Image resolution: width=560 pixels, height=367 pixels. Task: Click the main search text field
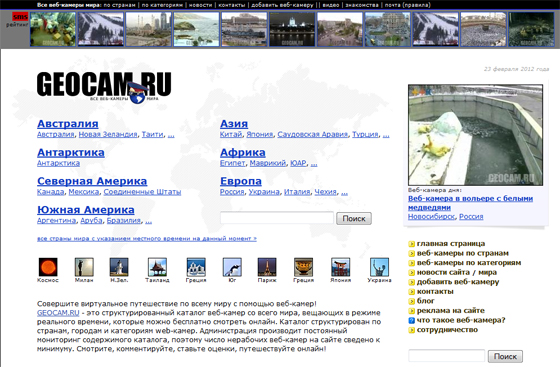click(x=277, y=218)
